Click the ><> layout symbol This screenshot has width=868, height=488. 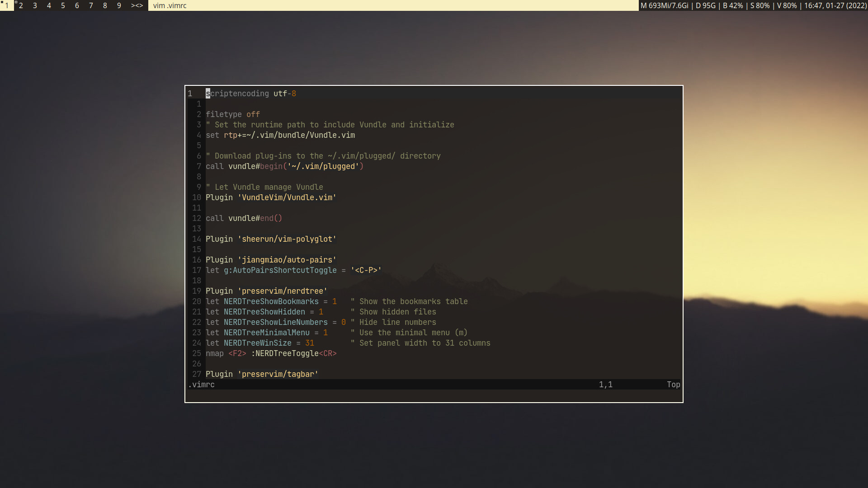[137, 5]
